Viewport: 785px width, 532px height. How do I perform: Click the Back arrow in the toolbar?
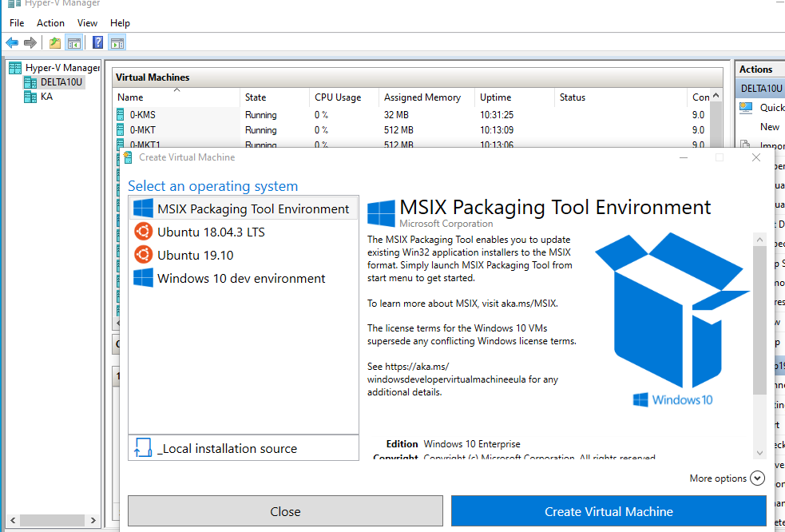pyautogui.click(x=12, y=43)
